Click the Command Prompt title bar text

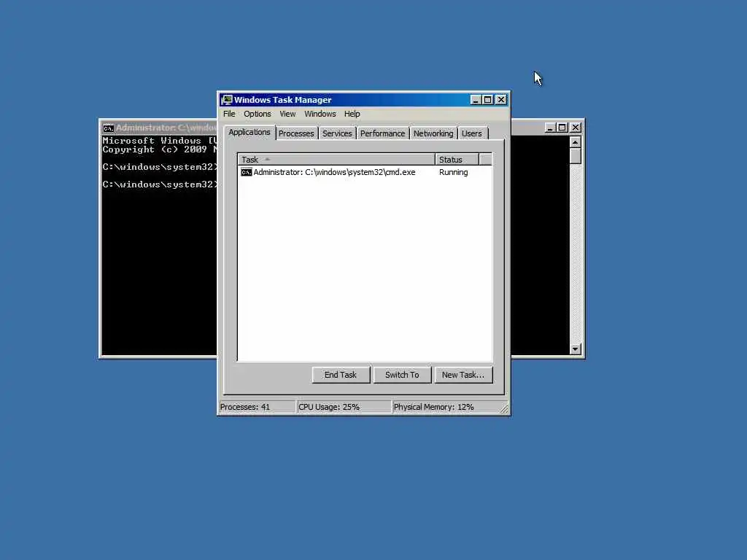tap(166, 128)
